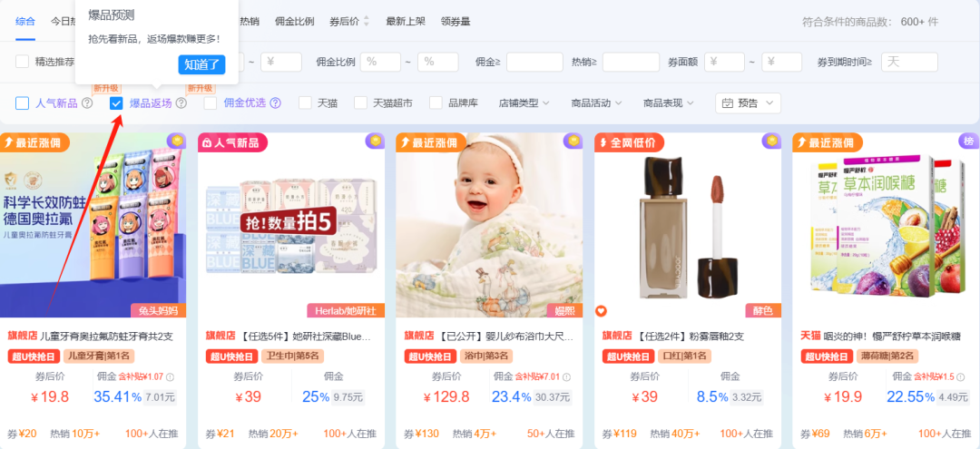Click the 榜 badge on throat candy product
The width and height of the screenshot is (980, 449).
pyautogui.click(x=969, y=142)
